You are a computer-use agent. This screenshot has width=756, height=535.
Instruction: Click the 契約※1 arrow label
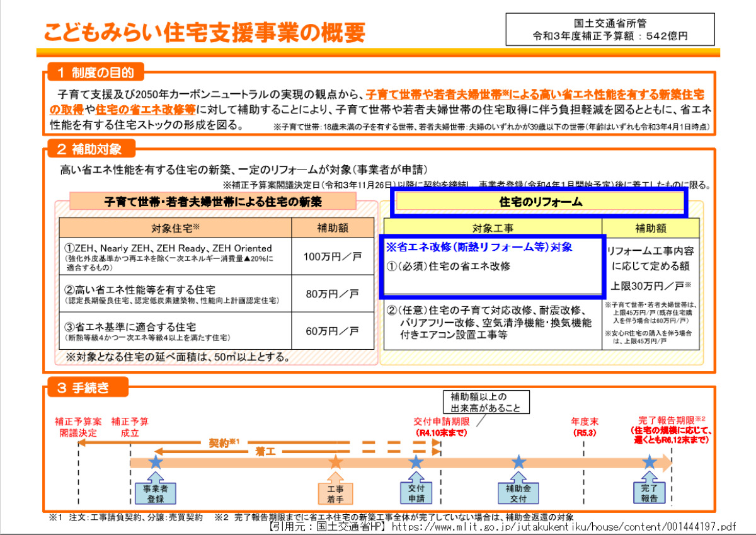pyautogui.click(x=225, y=442)
